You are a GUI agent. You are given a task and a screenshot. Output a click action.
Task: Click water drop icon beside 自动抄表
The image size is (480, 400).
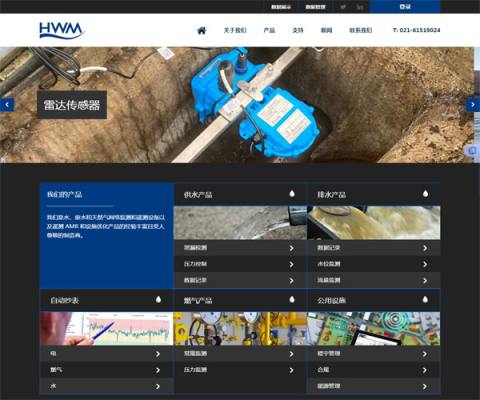pos(159,299)
